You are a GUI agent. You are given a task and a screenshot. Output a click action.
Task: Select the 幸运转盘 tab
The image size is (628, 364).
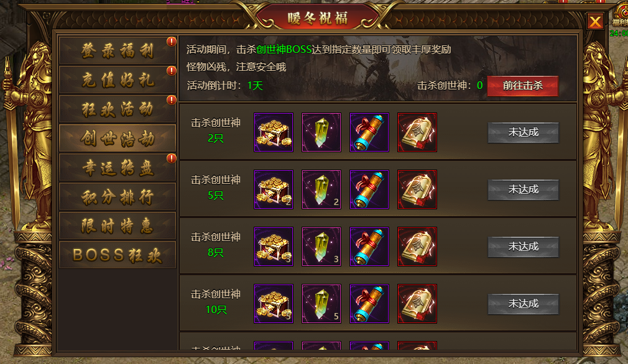[118, 168]
